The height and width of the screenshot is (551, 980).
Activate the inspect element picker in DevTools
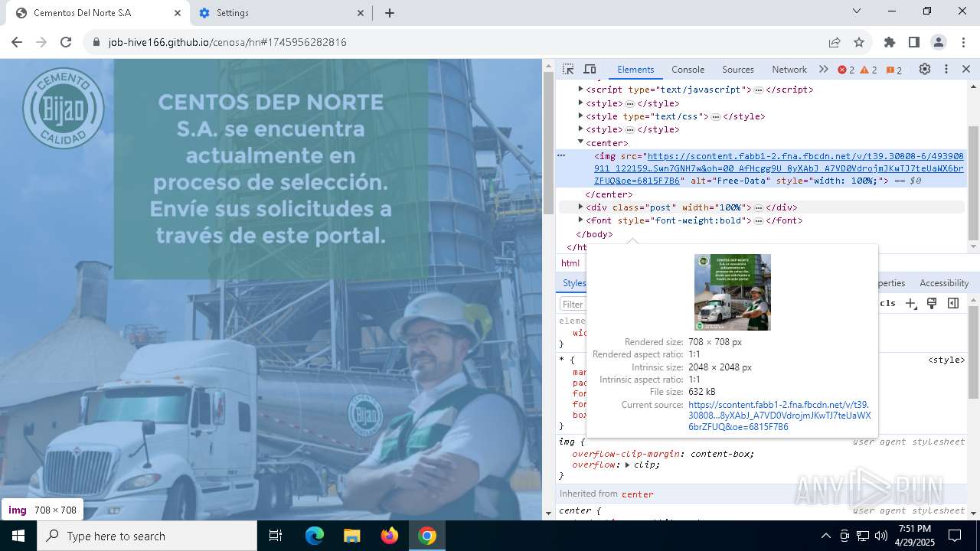pyautogui.click(x=568, y=69)
